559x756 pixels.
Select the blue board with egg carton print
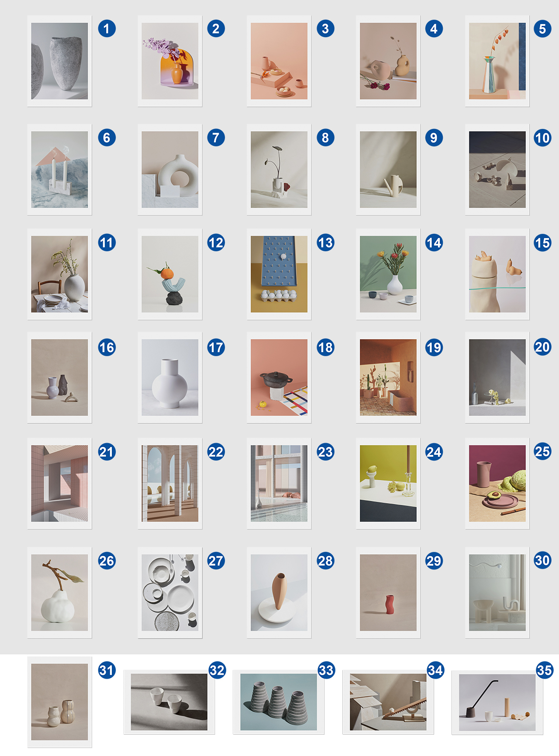coord(279,274)
